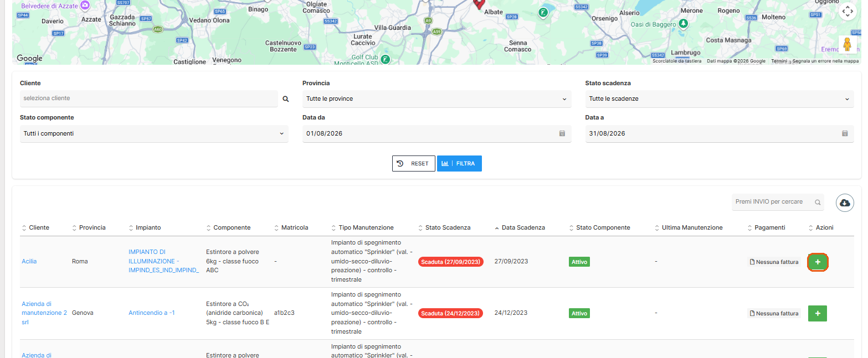Click the Cliente selection input field
Image resolution: width=868 pixels, height=358 pixels.
(x=148, y=98)
